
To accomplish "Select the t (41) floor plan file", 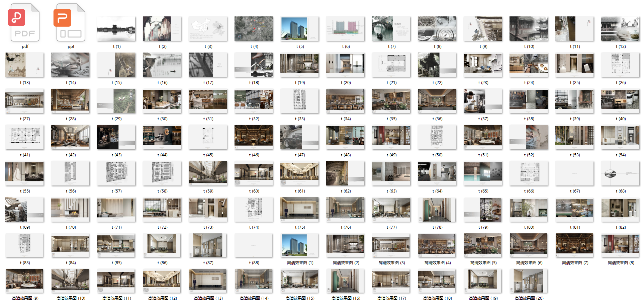I will (24, 137).
